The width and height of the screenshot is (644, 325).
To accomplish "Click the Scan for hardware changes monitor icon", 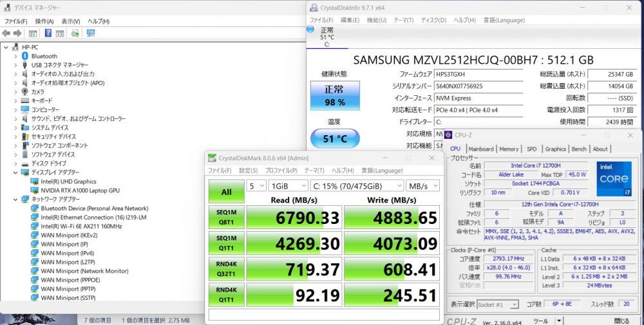I will [90, 33].
